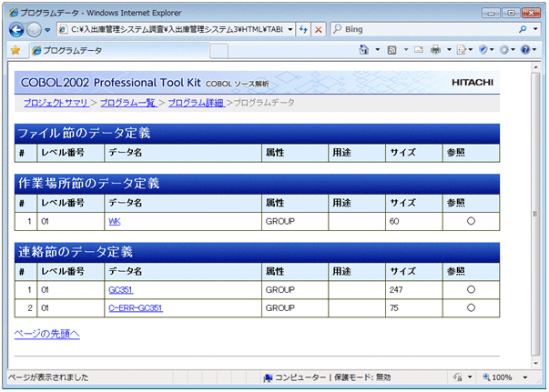Click the Refresh page icon
Image resolution: width=549 pixels, height=392 pixels.
coord(303,29)
